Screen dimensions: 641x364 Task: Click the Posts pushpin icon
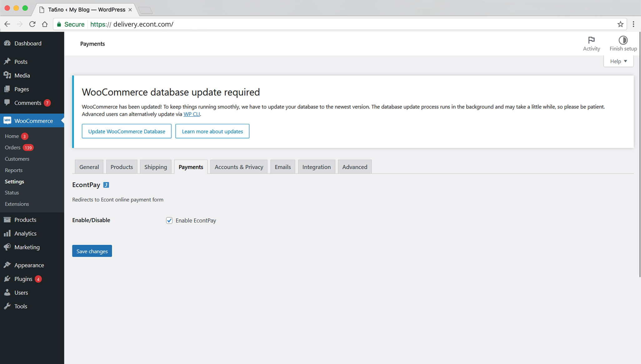pos(7,61)
